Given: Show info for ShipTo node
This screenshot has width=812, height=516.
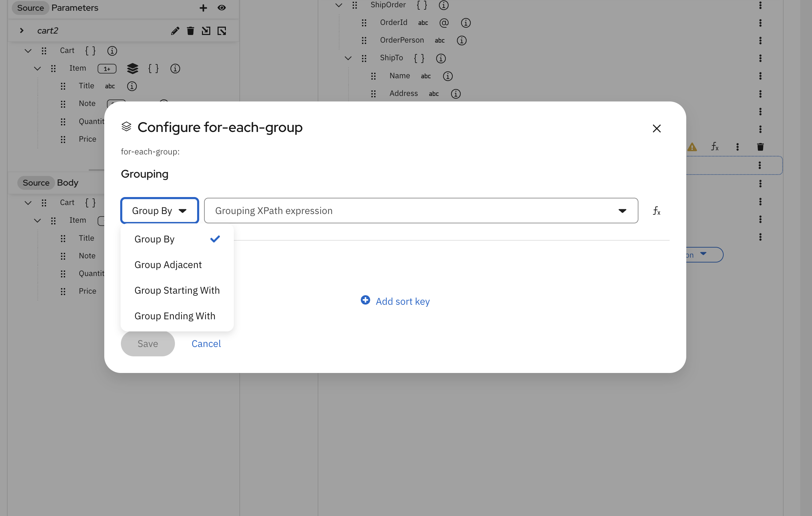Looking at the screenshot, I should [x=441, y=58].
